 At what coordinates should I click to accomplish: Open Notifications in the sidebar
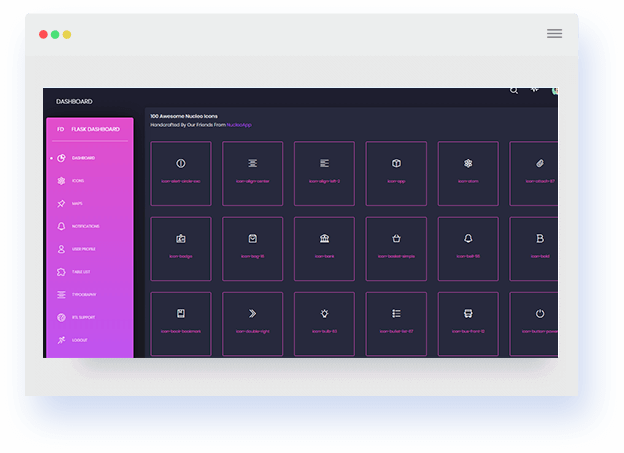click(85, 226)
